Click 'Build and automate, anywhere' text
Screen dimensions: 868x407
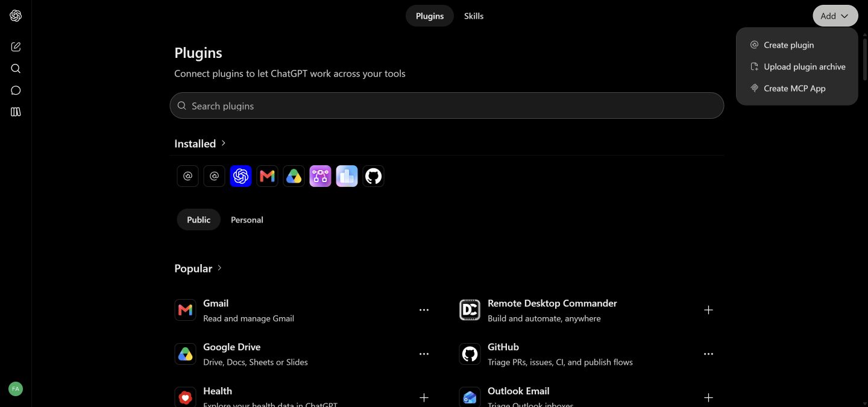[x=544, y=318]
